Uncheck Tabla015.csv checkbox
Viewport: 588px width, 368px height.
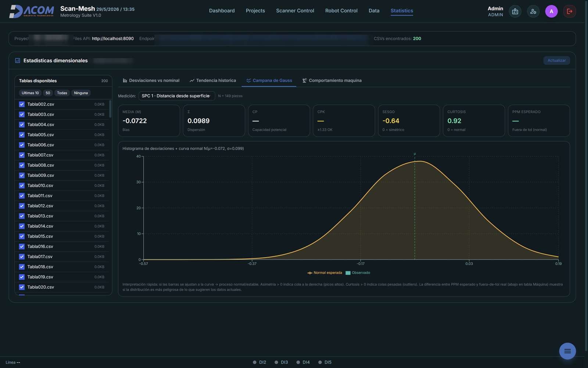(22, 236)
